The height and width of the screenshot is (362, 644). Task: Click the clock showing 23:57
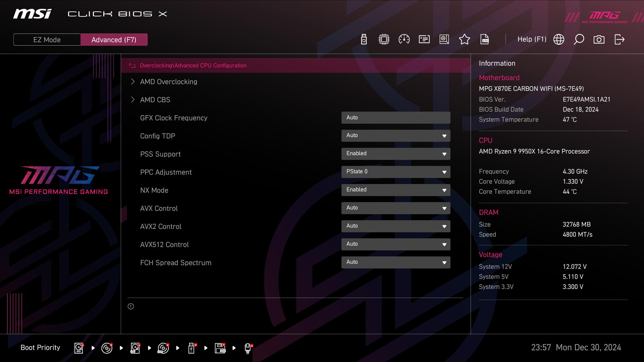tap(541, 348)
